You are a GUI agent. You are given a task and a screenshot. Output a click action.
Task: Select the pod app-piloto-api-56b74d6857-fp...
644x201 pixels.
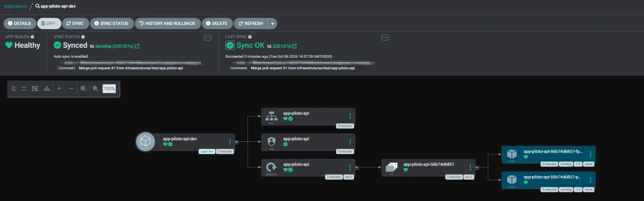click(549, 155)
